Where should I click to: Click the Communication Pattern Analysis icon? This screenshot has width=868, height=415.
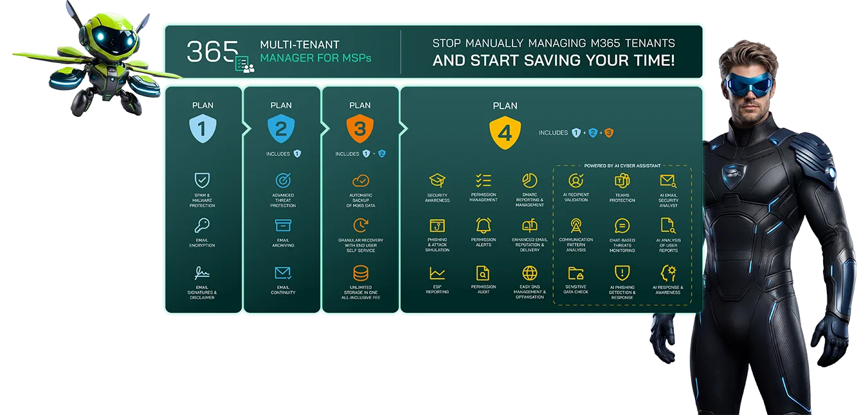(x=576, y=225)
